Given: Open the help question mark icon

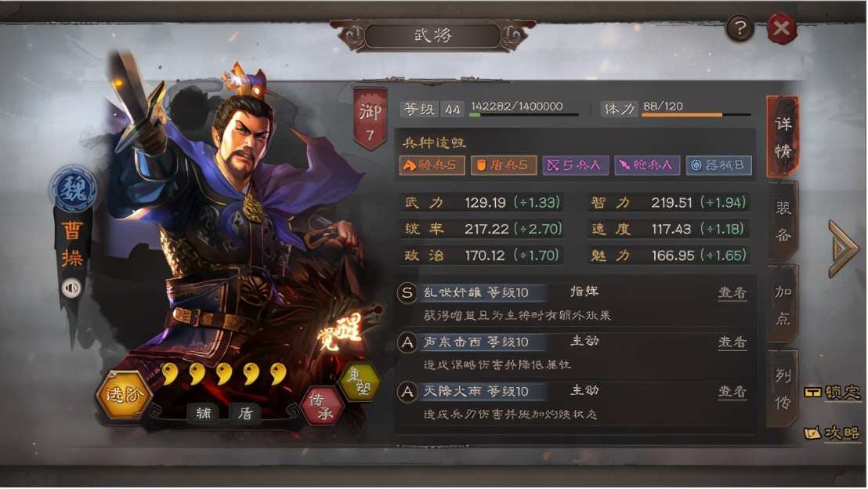Looking at the screenshot, I should pyautogui.click(x=740, y=27).
